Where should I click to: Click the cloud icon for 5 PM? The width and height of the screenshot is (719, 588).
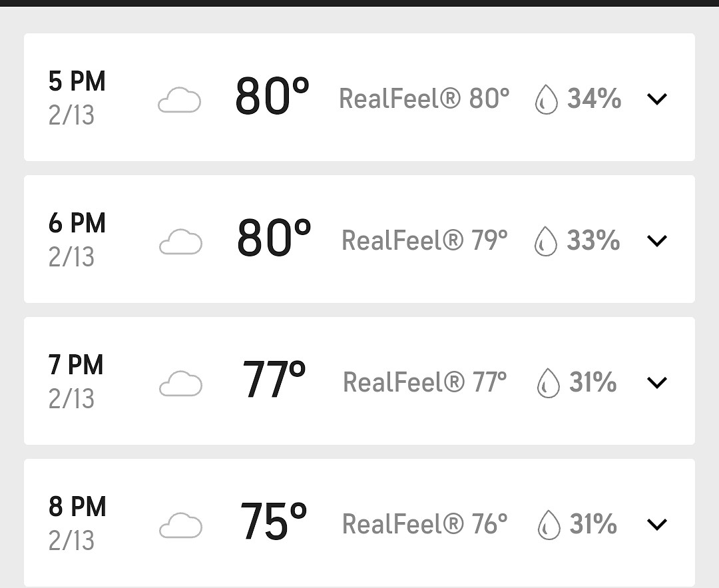[179, 101]
